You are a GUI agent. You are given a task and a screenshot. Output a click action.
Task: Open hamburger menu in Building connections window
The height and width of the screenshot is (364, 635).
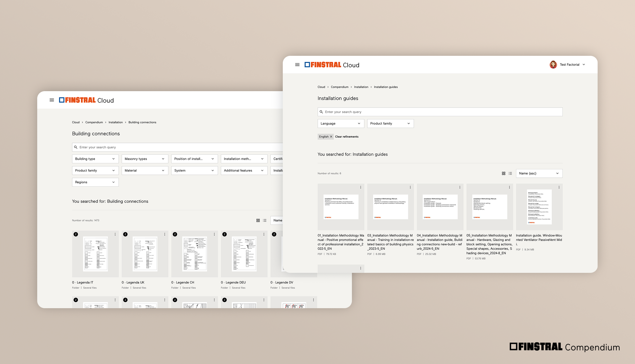pos(52,100)
